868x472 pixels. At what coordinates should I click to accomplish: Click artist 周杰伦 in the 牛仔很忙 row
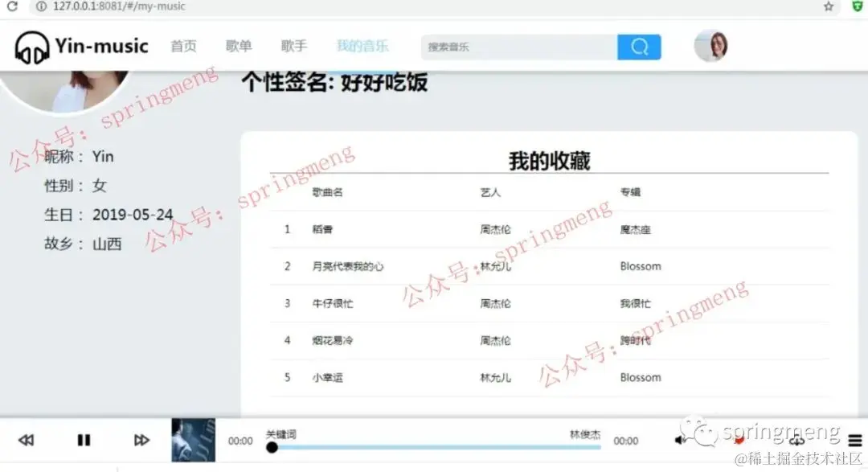495,304
